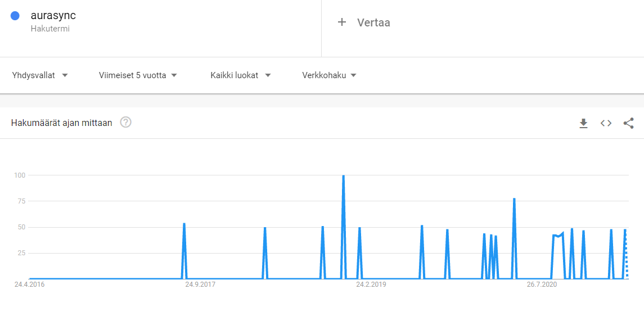Click the highest peak at 100 on chart
Image resolution: width=644 pixels, height=325 pixels.
coord(343,177)
